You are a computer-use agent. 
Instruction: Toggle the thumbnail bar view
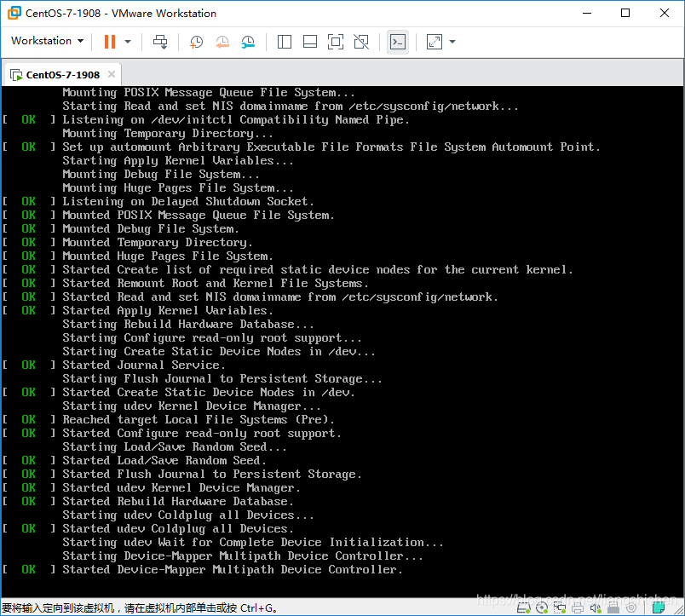click(x=310, y=42)
